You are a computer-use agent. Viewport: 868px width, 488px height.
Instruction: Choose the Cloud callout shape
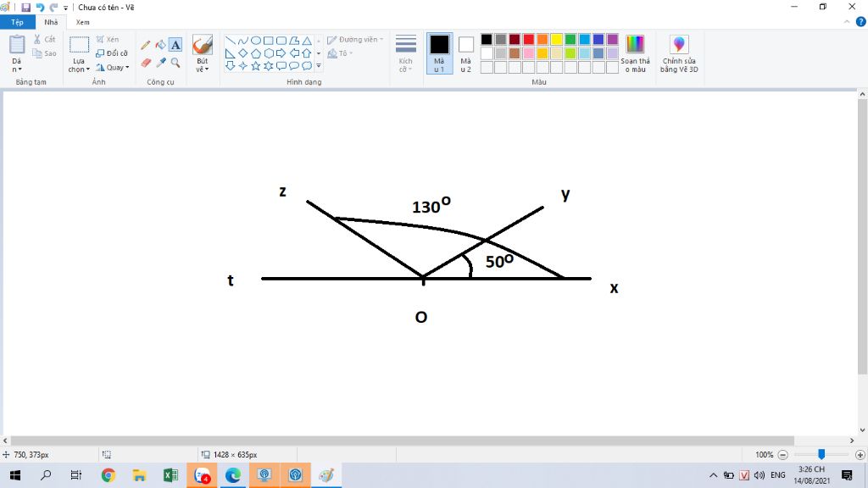(x=307, y=66)
